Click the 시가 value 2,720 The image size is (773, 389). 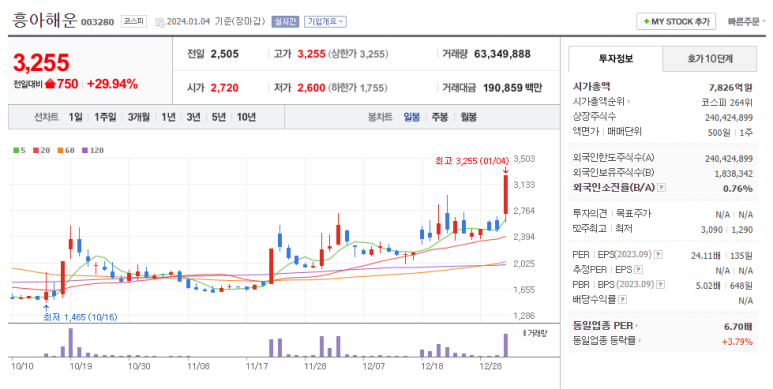(225, 88)
